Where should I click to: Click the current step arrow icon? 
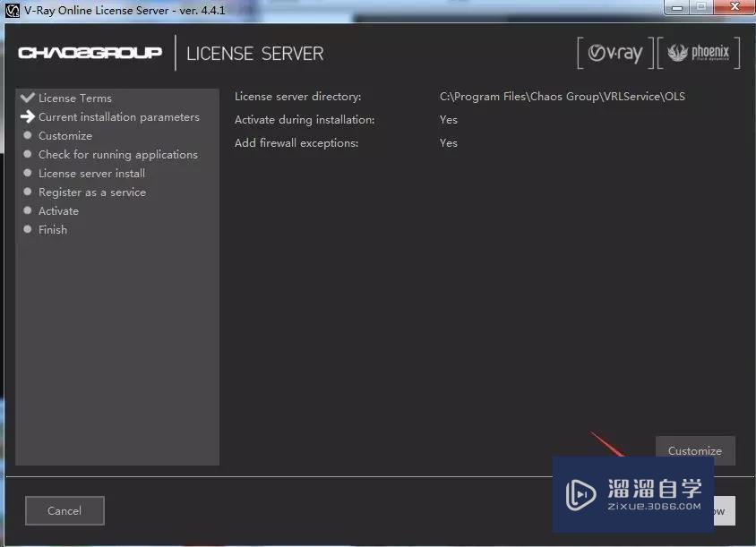click(x=28, y=116)
